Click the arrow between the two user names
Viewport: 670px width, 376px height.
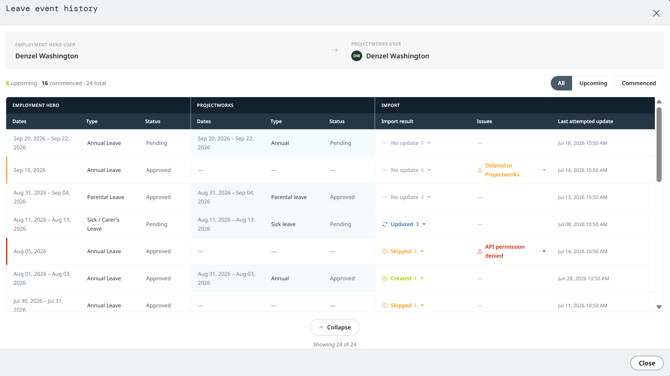point(335,50)
